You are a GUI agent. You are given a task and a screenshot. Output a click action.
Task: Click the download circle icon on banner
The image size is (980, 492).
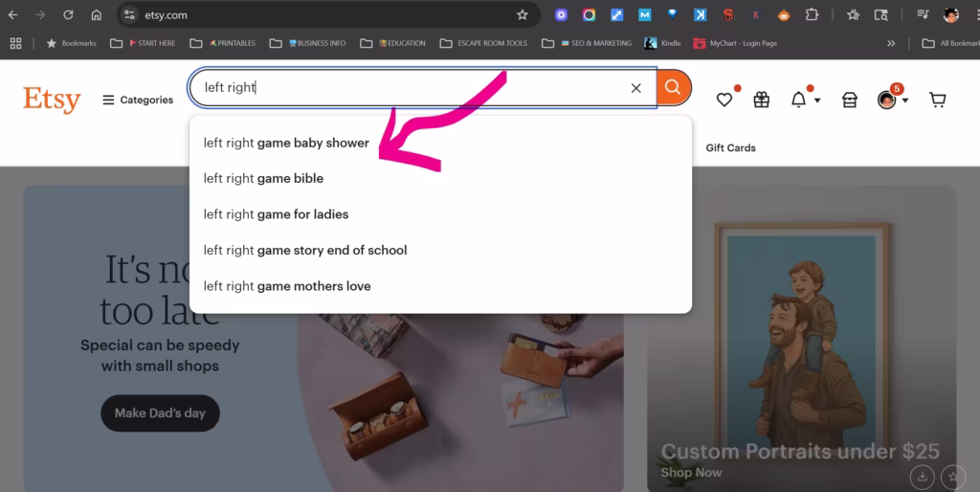pos(922,477)
